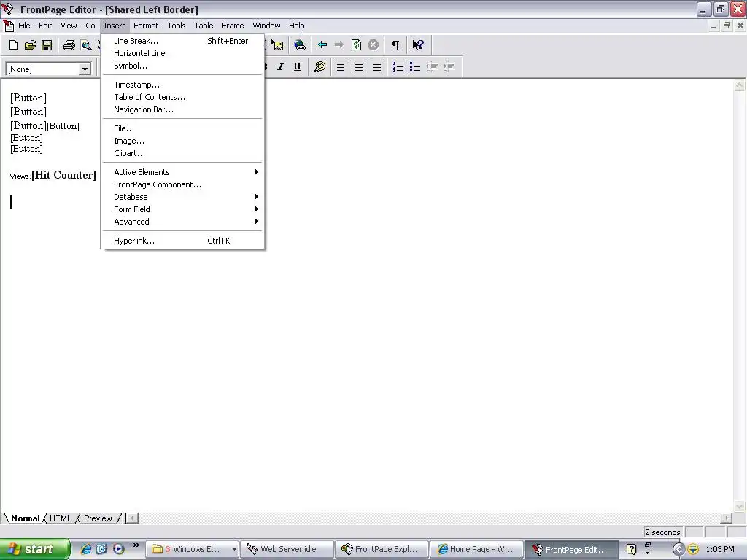Create a new page with New icon

click(13, 45)
